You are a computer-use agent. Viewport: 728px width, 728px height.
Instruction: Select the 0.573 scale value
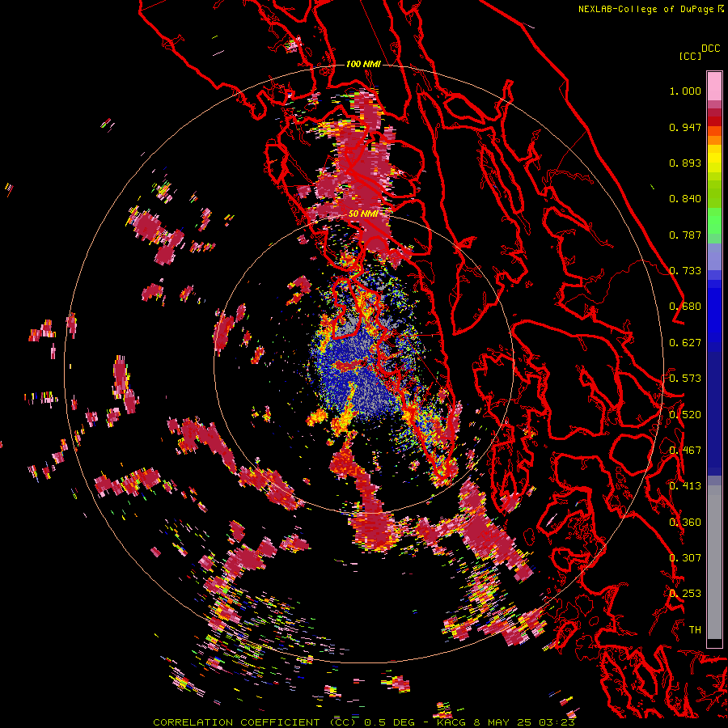tap(685, 379)
